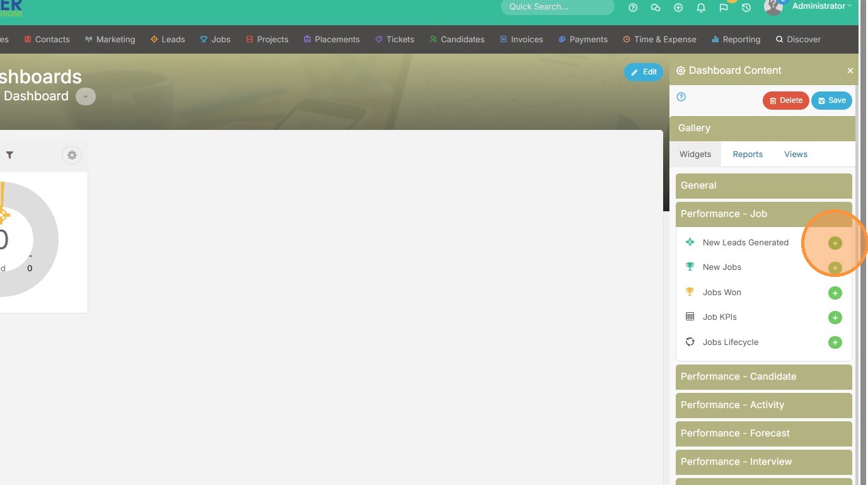This screenshot has width=868, height=485.
Task: Click the Dashboard Content gear icon
Action: pyautogui.click(x=681, y=71)
